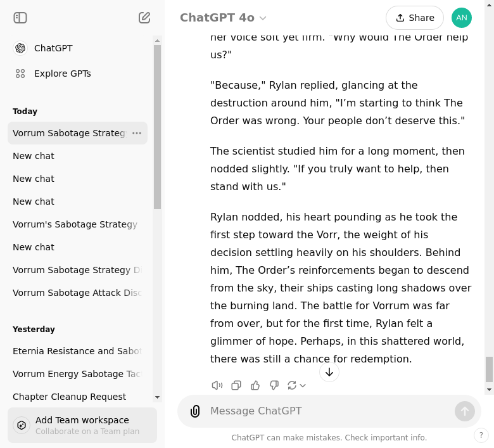Image resolution: width=494 pixels, height=448 pixels.
Task: Start a new chat with compose icon
Action: pyautogui.click(x=144, y=18)
